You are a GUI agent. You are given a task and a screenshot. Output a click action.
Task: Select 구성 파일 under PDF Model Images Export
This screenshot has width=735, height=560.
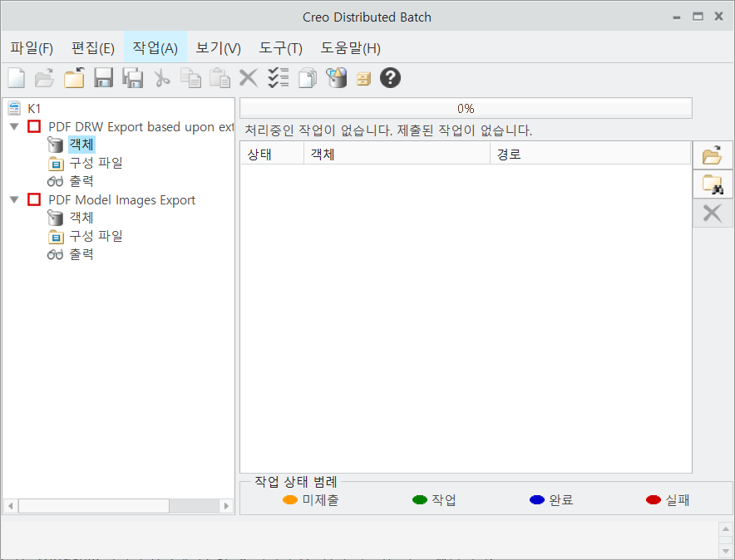tap(96, 236)
